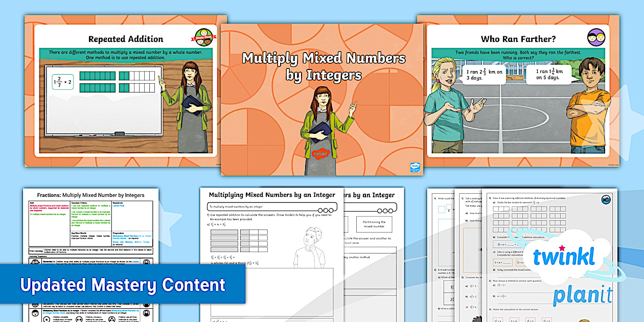Click the small blue Twinkl logo in the title slide corner
The height and width of the screenshot is (322, 644).
tap(414, 166)
